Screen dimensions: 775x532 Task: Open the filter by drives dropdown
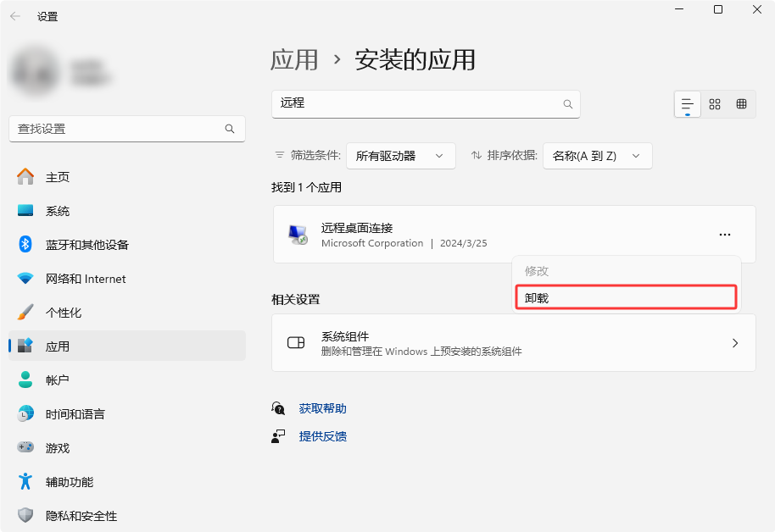(400, 156)
